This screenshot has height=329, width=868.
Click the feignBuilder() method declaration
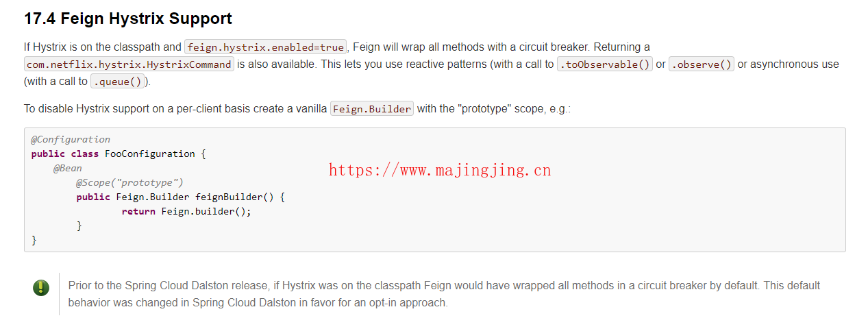180,197
